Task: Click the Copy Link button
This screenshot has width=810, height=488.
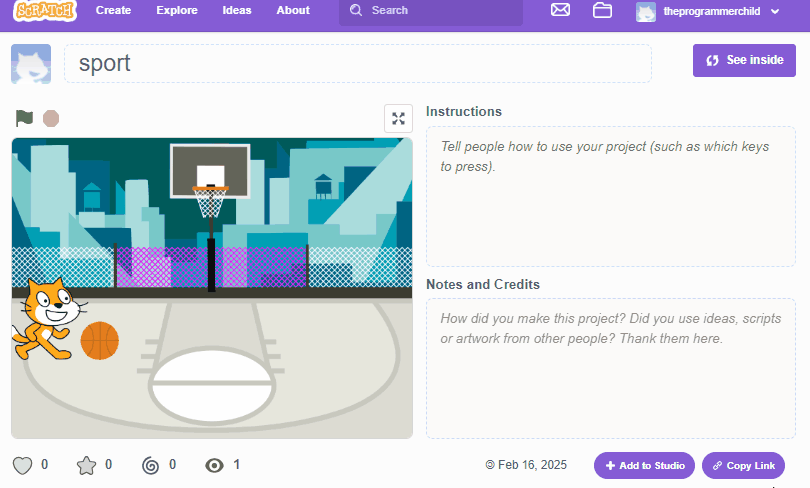Action: pyautogui.click(x=743, y=465)
